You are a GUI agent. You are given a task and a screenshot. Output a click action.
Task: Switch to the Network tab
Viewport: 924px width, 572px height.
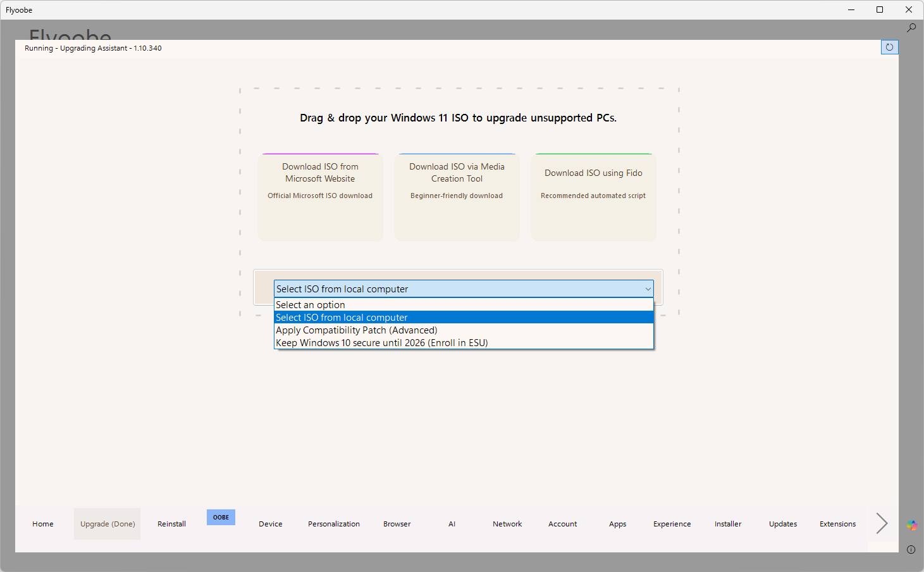point(507,524)
